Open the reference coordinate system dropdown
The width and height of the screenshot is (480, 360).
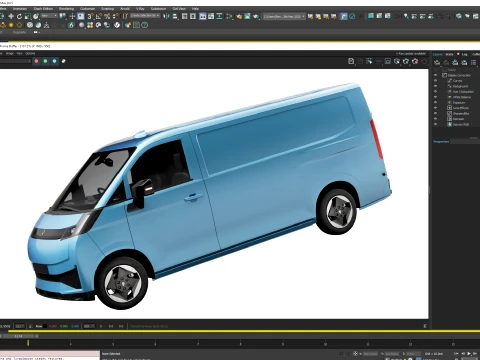(49, 16)
